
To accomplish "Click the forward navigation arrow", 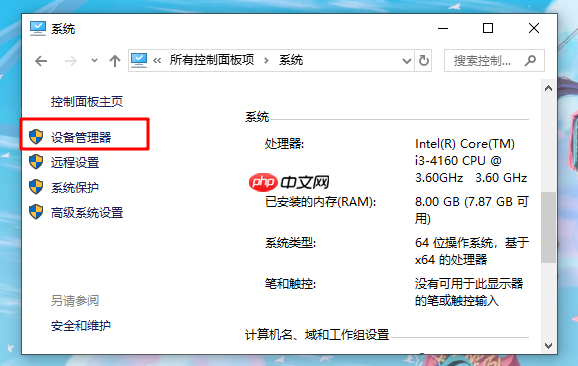I will point(70,61).
